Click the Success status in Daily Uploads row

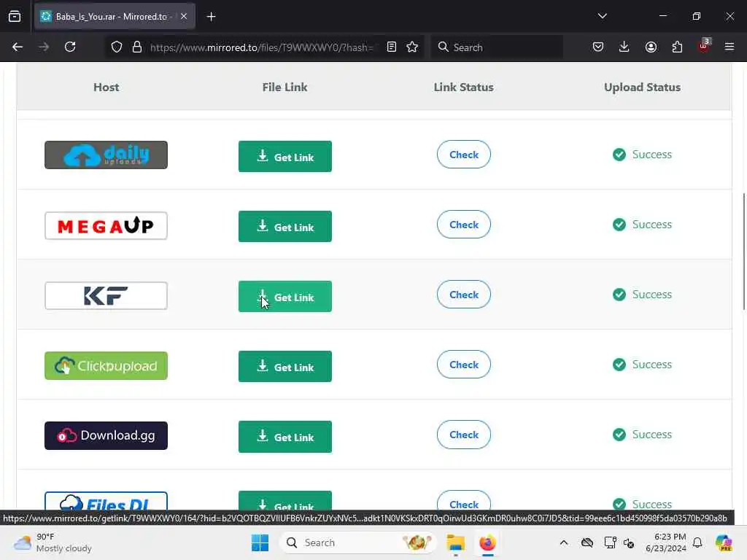point(642,155)
